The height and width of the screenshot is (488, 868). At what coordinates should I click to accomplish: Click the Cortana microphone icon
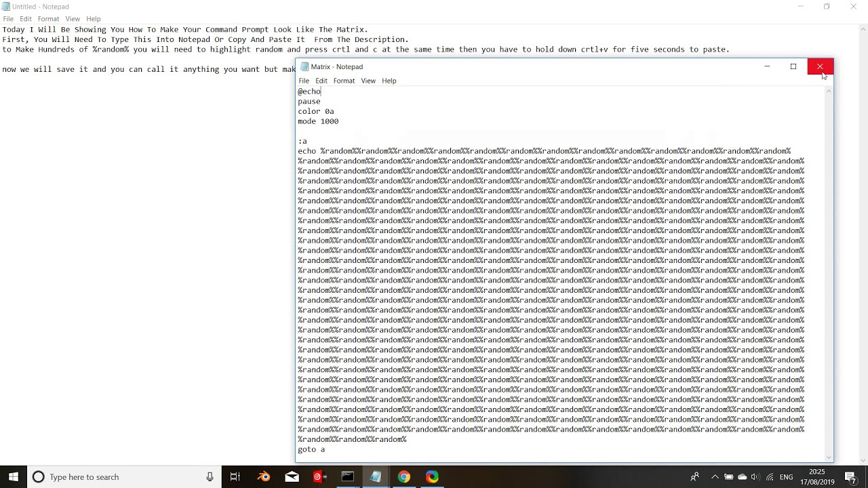pyautogui.click(x=210, y=476)
